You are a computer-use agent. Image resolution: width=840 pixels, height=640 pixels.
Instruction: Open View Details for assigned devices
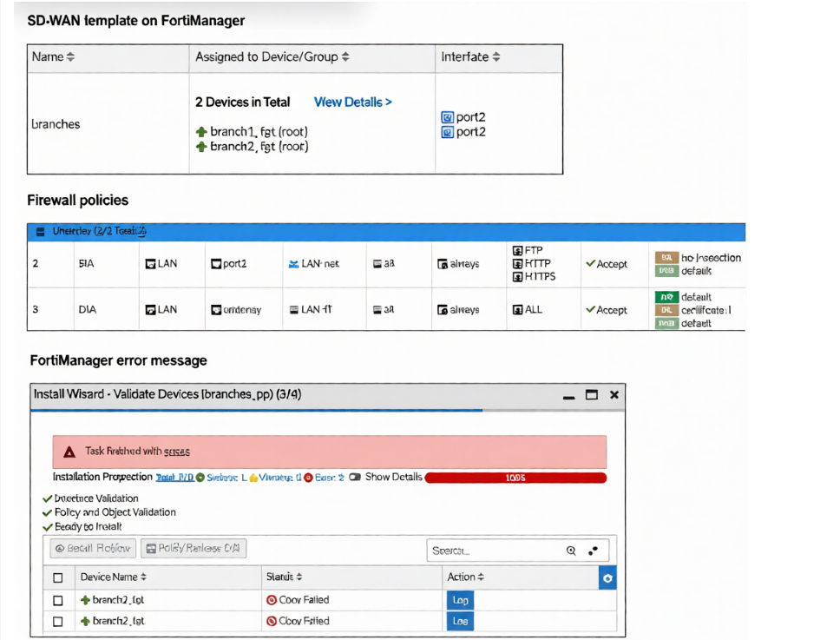pos(352,102)
